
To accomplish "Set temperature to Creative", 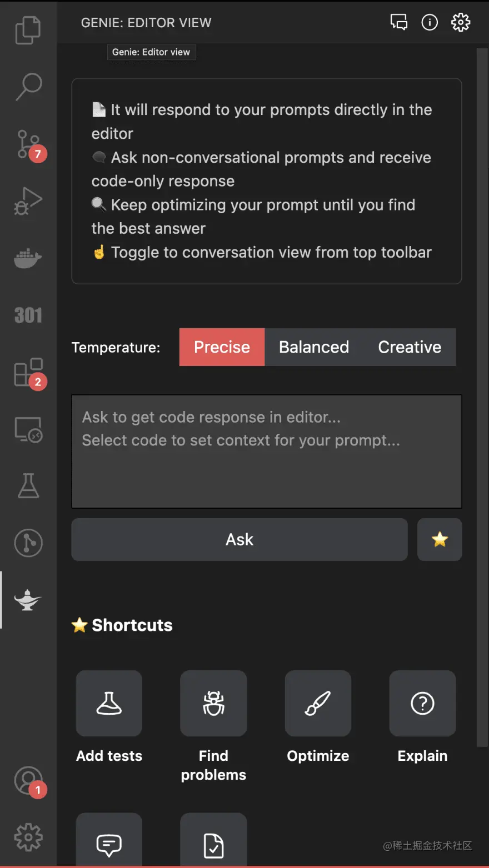I will tap(410, 347).
